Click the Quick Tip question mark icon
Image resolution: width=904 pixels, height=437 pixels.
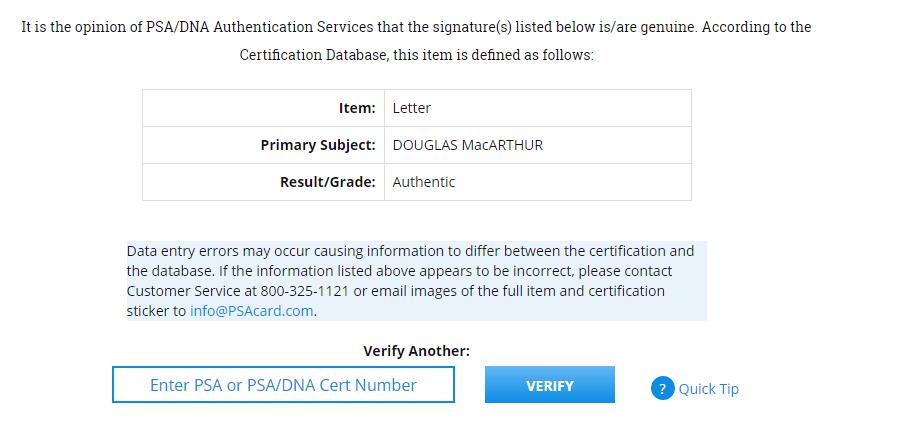tap(662, 388)
